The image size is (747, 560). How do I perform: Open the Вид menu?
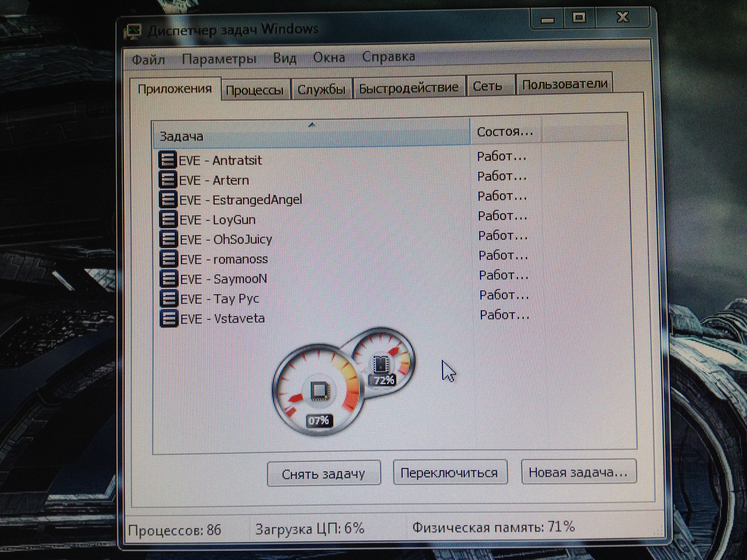click(x=285, y=58)
